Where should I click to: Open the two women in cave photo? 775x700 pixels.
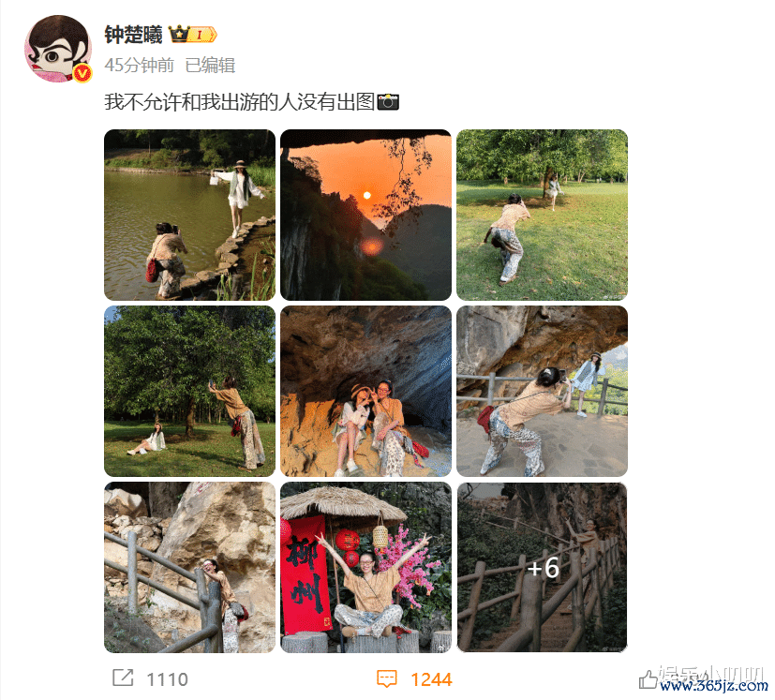[365, 391]
